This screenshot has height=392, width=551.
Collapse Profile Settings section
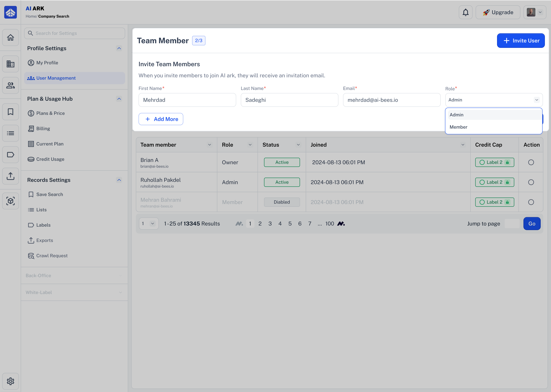[119, 48]
